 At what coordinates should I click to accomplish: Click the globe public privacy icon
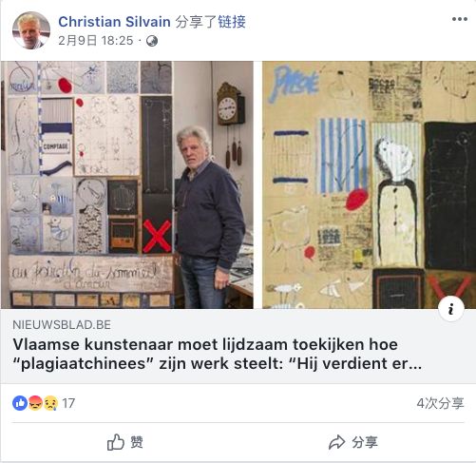point(152,41)
